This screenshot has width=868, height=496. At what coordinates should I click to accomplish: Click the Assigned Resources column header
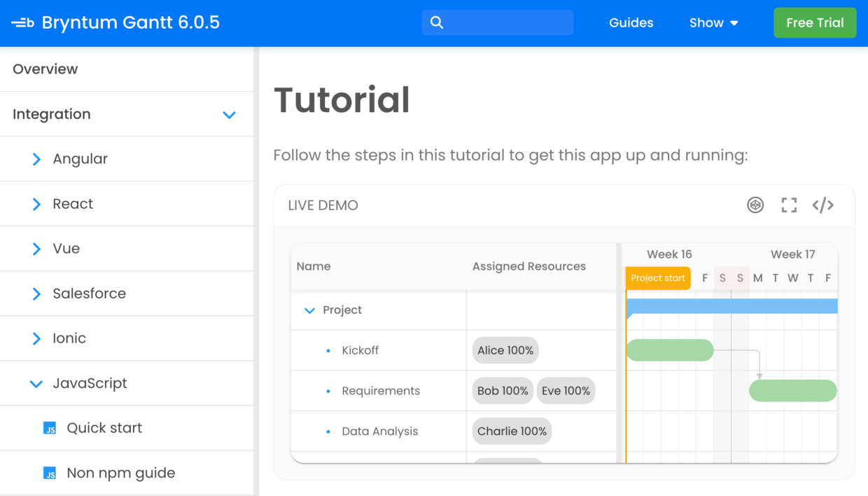(x=529, y=266)
